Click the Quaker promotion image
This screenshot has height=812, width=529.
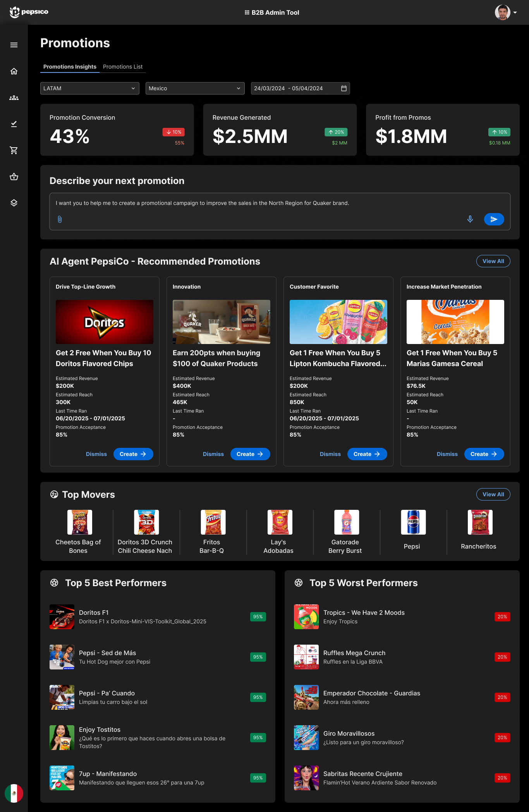tap(222, 322)
